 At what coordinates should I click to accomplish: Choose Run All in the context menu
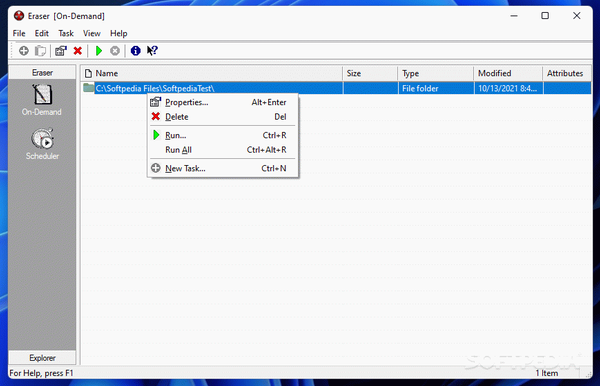tap(223, 150)
